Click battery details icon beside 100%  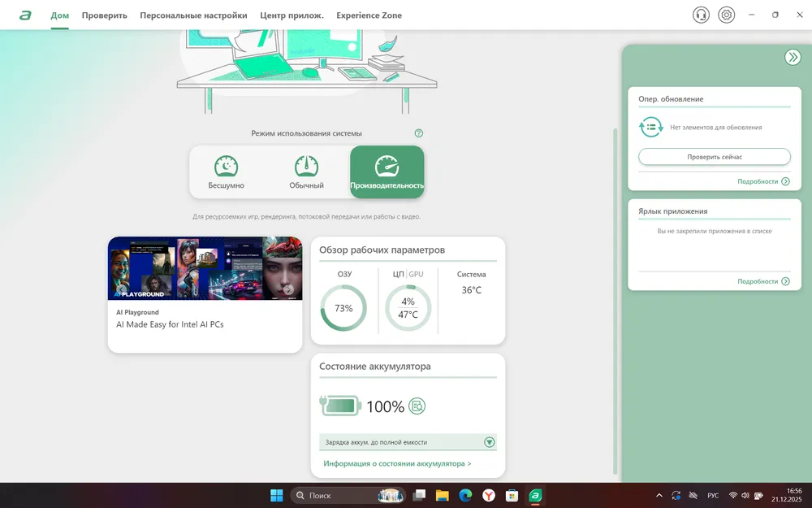(417, 406)
